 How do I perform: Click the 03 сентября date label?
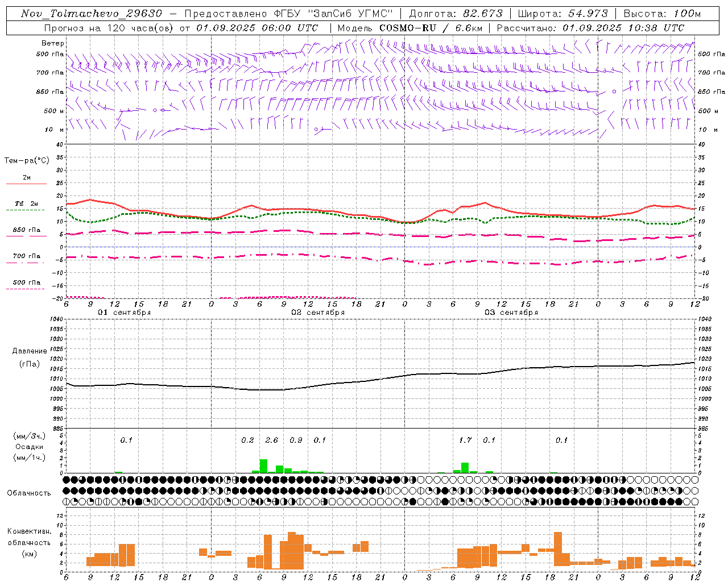pos(511,313)
